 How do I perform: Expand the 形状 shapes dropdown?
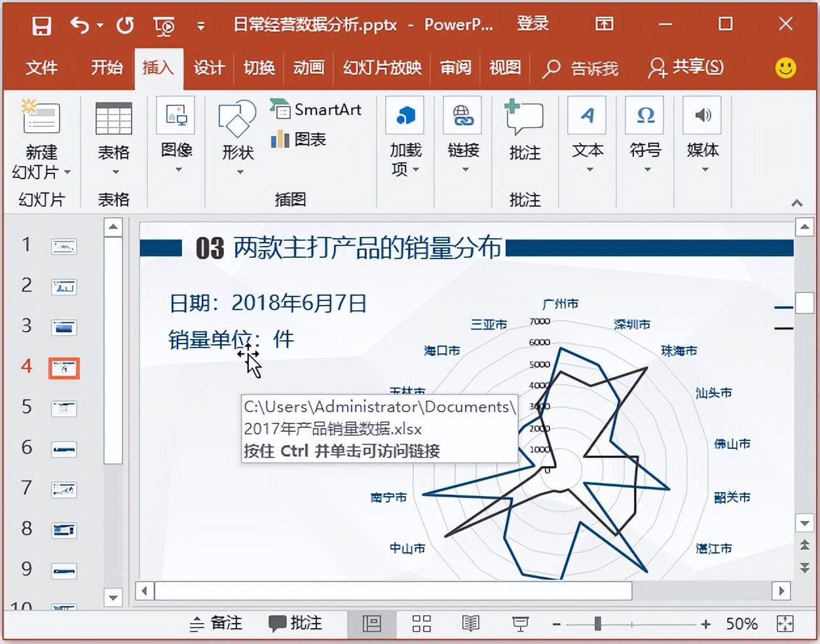pyautogui.click(x=236, y=172)
